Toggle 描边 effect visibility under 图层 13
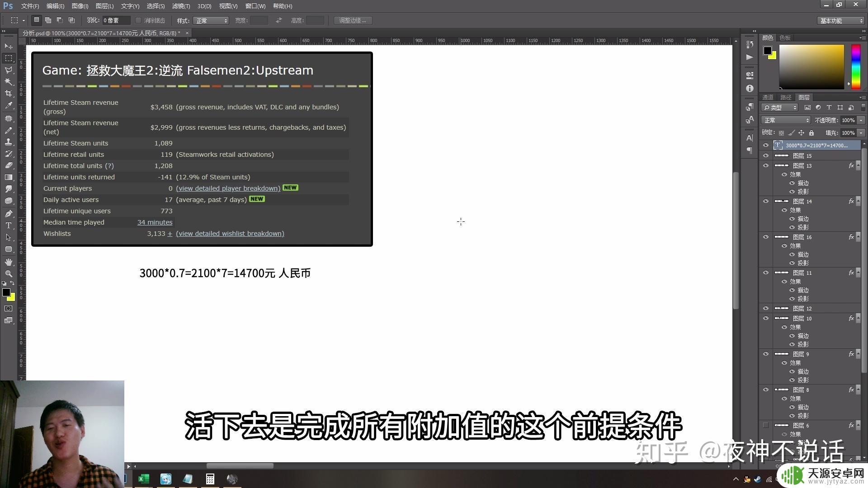 click(x=792, y=183)
